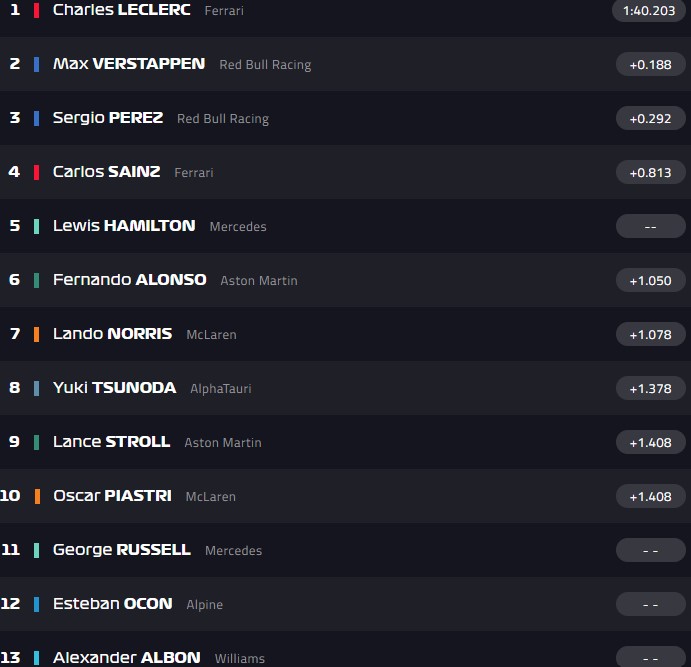Click the +1.050 gap badge for Alonso
This screenshot has height=667, width=691.
point(650,280)
